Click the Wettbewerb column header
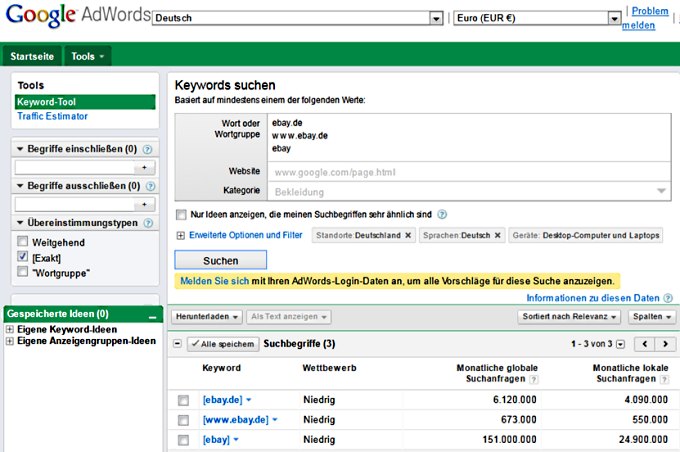680x452 pixels. click(329, 368)
